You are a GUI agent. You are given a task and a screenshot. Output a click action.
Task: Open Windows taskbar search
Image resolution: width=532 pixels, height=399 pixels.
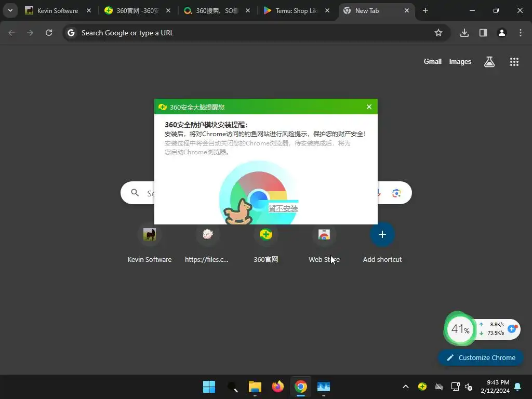(232, 387)
